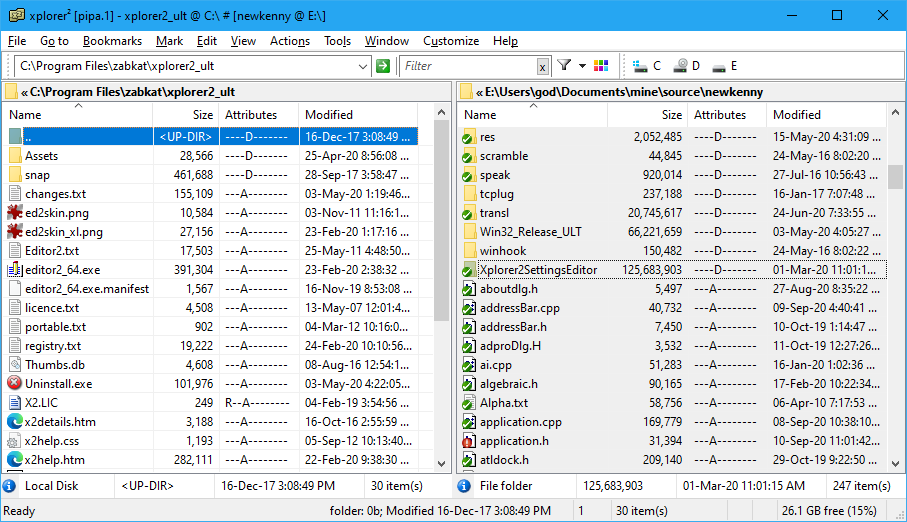The width and height of the screenshot is (907, 522).
Task: Click the Uninstall.exe red icon
Action: click(x=14, y=383)
